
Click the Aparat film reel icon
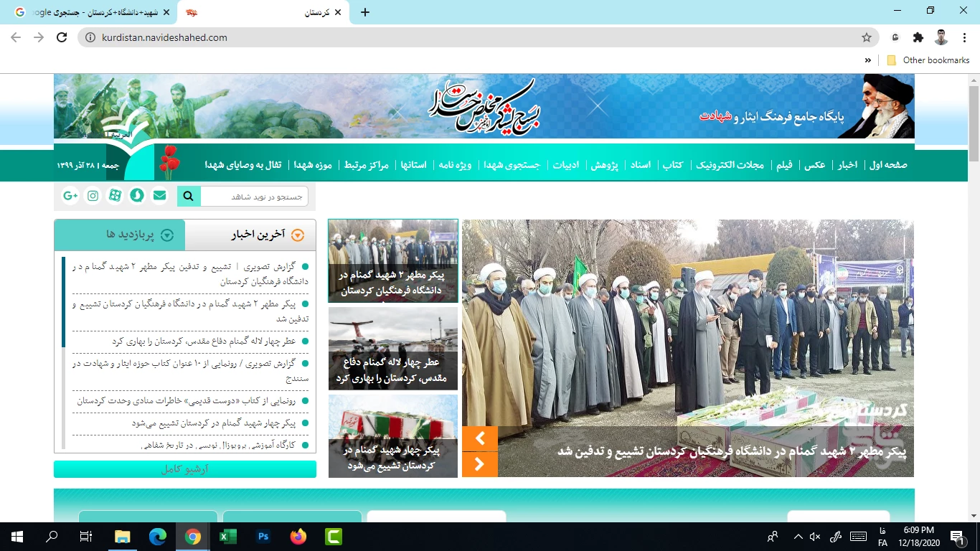115,196
